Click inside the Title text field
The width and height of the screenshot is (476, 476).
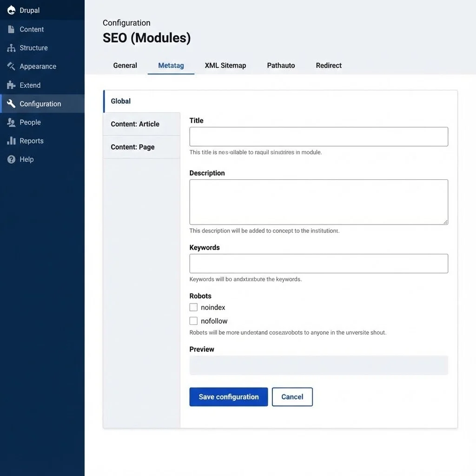(318, 136)
